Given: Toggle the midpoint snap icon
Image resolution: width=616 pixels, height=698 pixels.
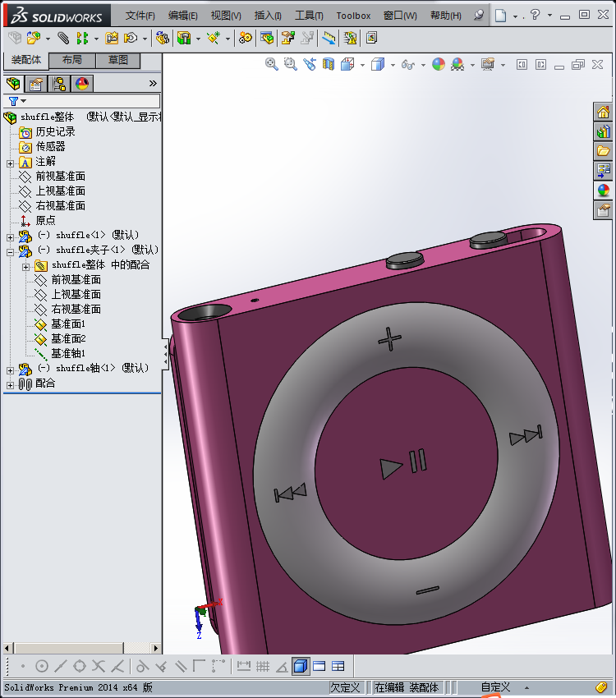Looking at the screenshot, I should (x=61, y=666).
